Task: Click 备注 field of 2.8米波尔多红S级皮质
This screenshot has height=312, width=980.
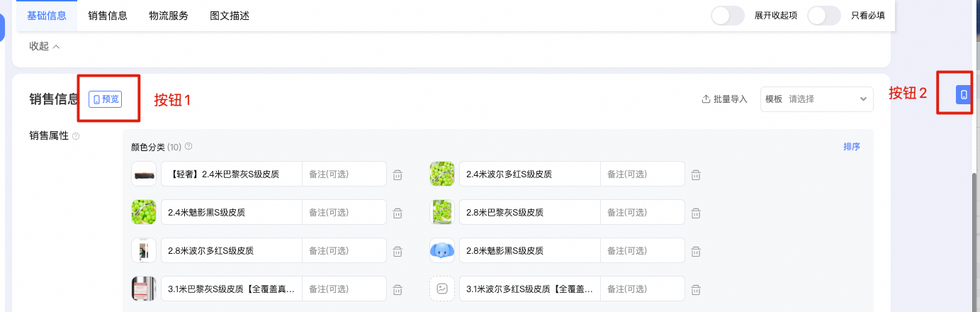Action: click(x=344, y=250)
